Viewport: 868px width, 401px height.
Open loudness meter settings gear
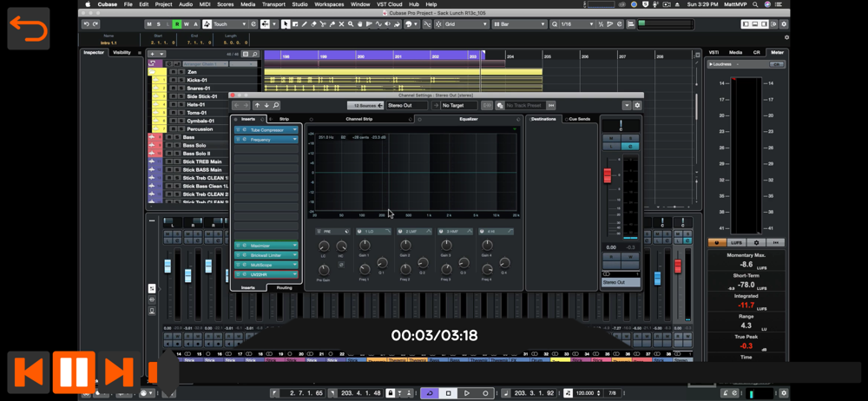(756, 242)
